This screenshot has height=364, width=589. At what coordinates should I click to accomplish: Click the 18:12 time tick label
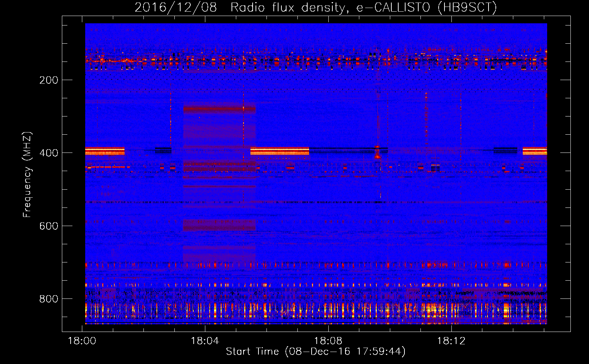(x=451, y=341)
